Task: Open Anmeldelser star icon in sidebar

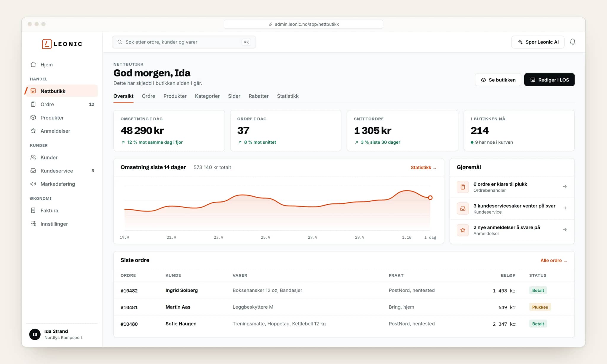Action: point(33,131)
